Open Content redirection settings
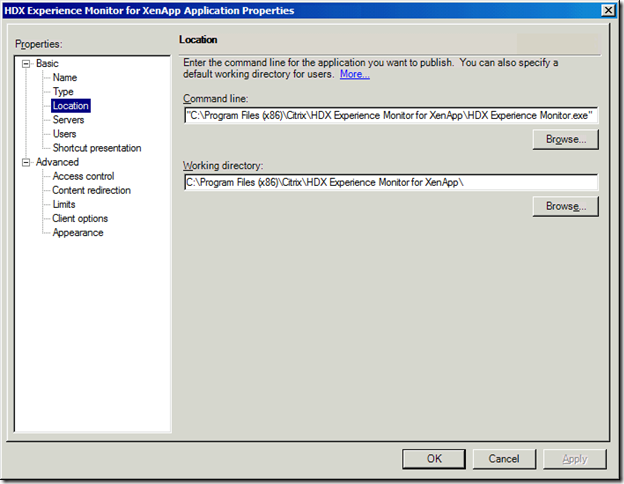Screen dimensions: 624x484 (x=92, y=190)
